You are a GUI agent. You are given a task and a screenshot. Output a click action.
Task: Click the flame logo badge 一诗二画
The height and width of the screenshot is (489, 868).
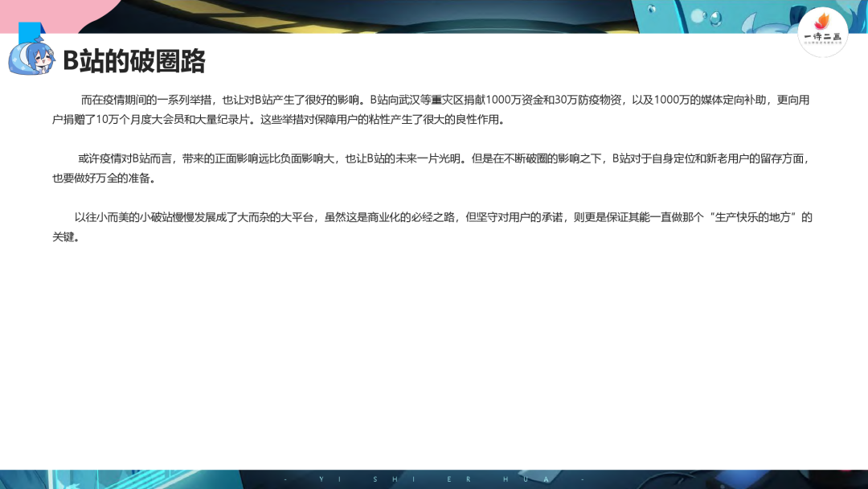823,32
